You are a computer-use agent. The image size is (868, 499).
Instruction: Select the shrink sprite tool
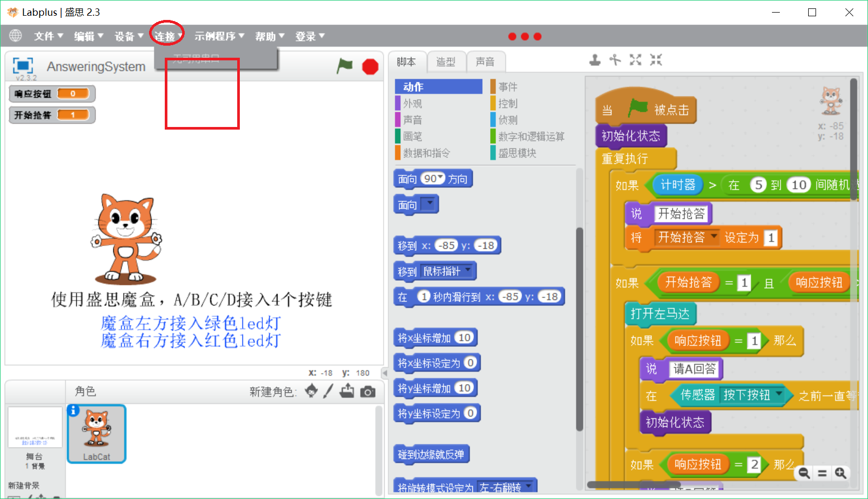[656, 60]
